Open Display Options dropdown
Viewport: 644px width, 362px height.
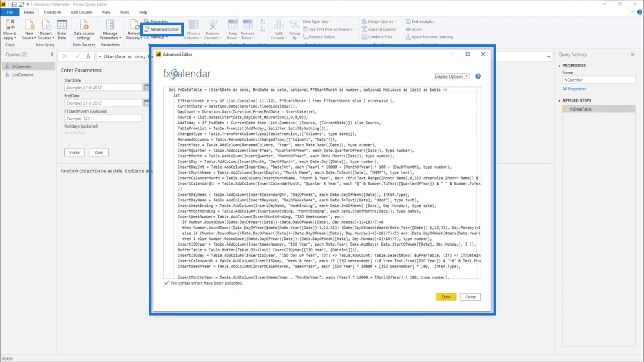coord(452,77)
